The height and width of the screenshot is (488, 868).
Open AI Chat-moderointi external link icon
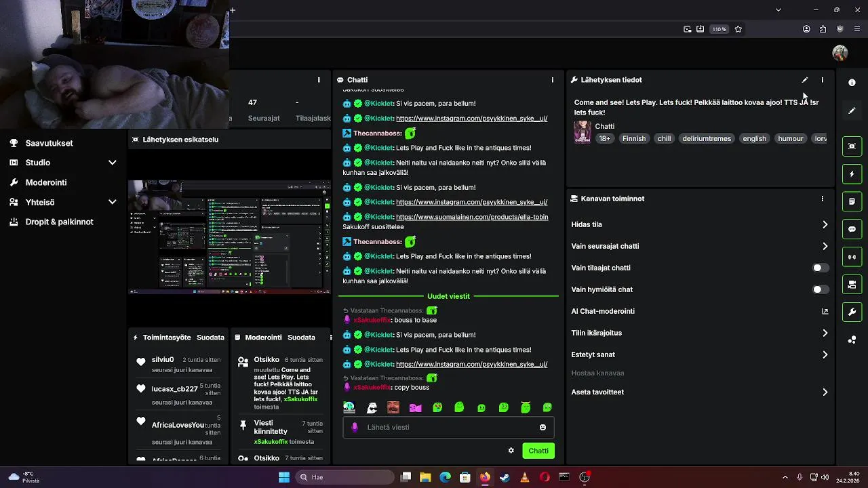[825, 311]
